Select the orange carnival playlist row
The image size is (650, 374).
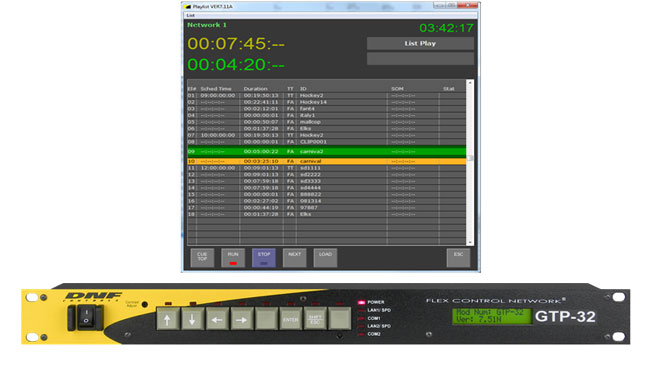click(x=327, y=161)
